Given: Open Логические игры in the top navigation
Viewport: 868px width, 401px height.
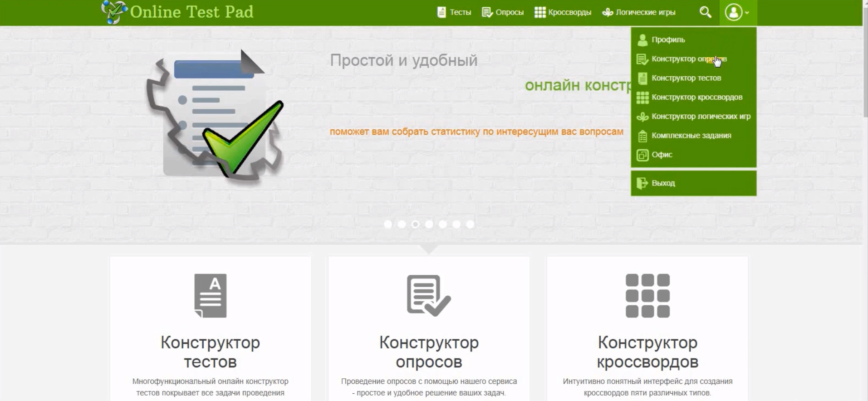Looking at the screenshot, I should (x=645, y=12).
